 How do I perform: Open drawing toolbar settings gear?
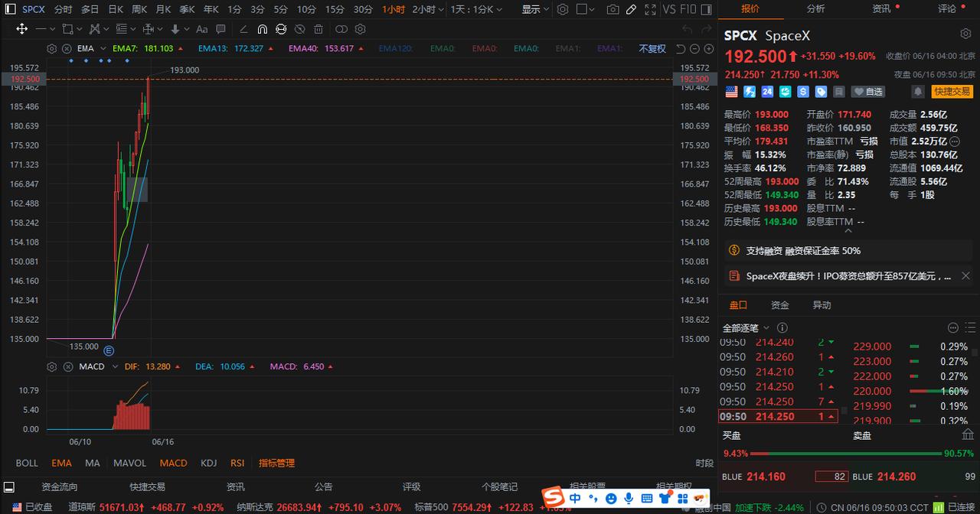360,29
